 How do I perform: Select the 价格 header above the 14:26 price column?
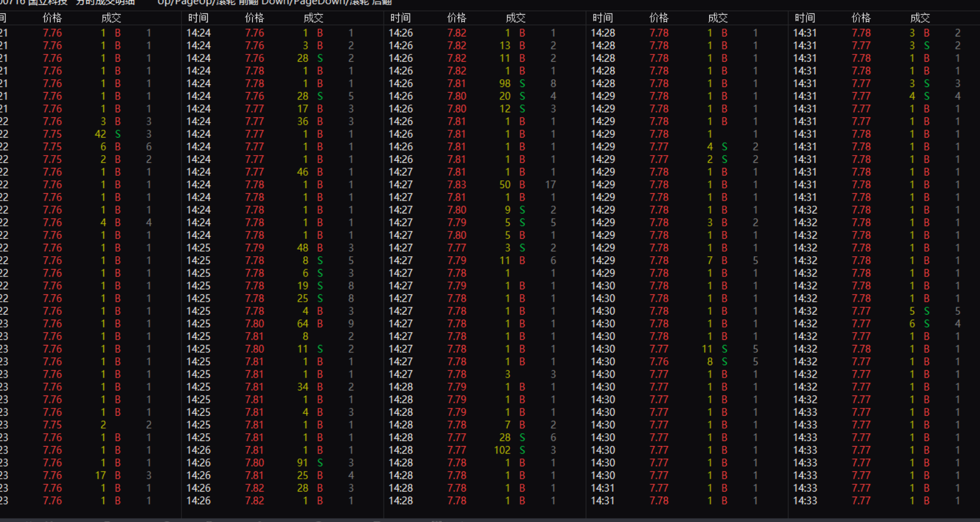(x=457, y=18)
